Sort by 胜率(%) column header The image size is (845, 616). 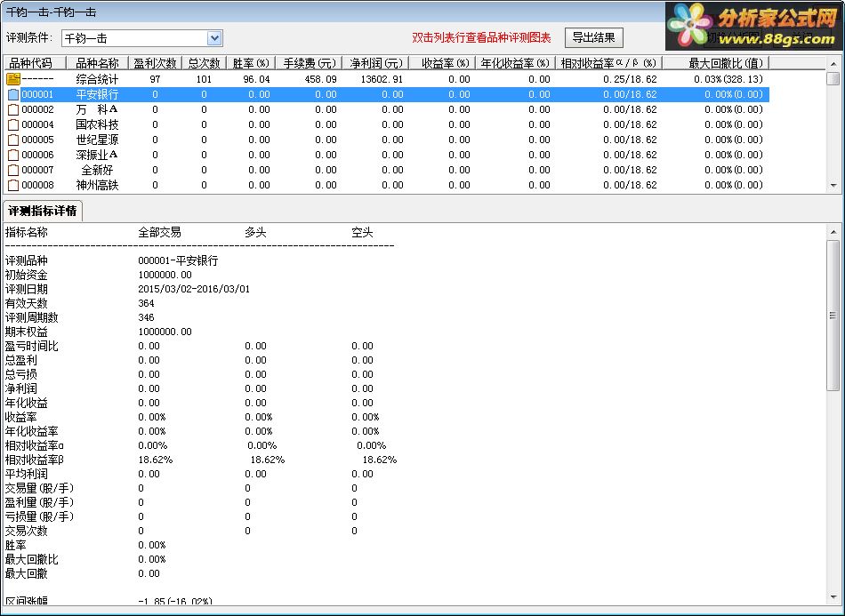(251, 63)
